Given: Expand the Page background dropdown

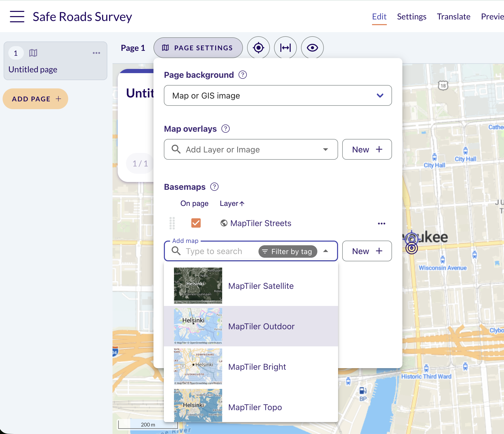Looking at the screenshot, I should [278, 95].
